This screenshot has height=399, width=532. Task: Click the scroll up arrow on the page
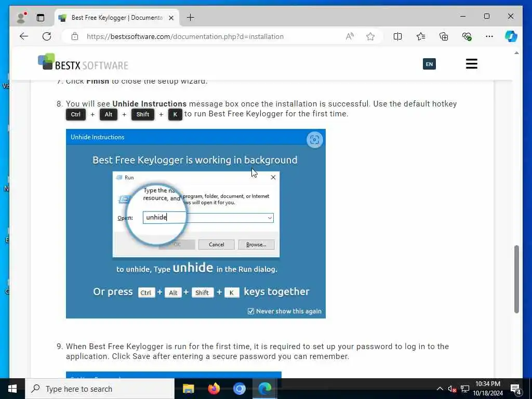[x=516, y=53]
